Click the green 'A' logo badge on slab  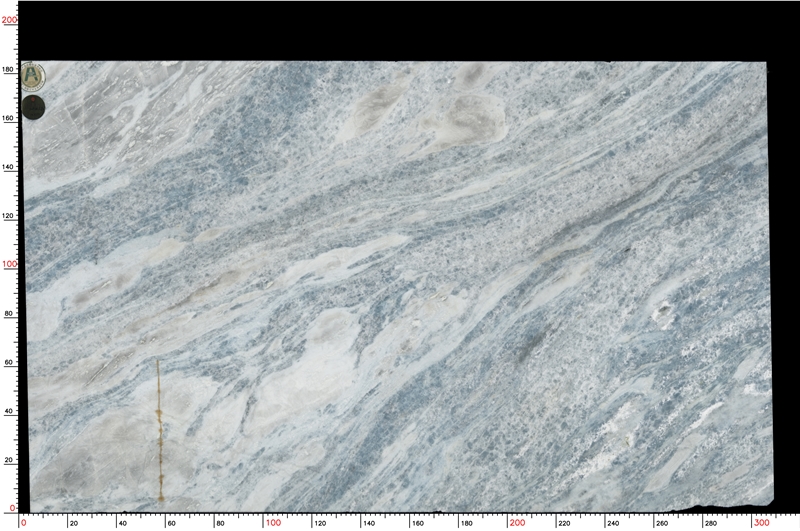[x=33, y=76]
